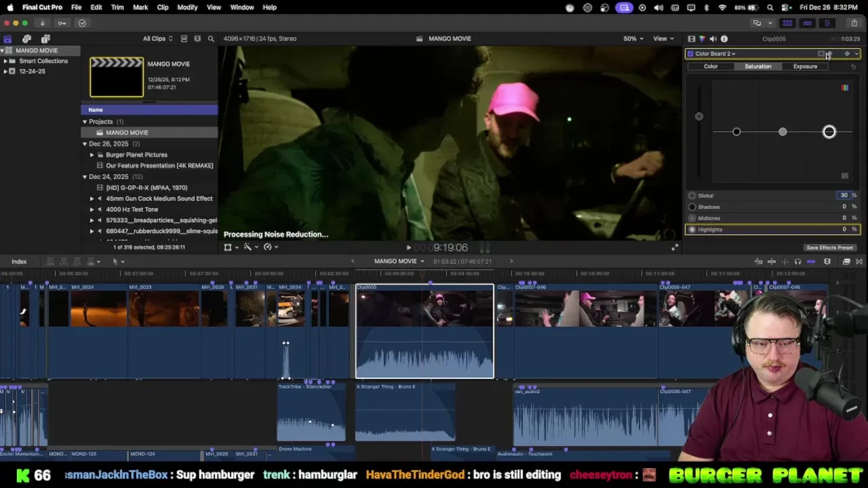Show the Video inspector tab icon
This screenshot has width=868, height=488.
point(691,39)
